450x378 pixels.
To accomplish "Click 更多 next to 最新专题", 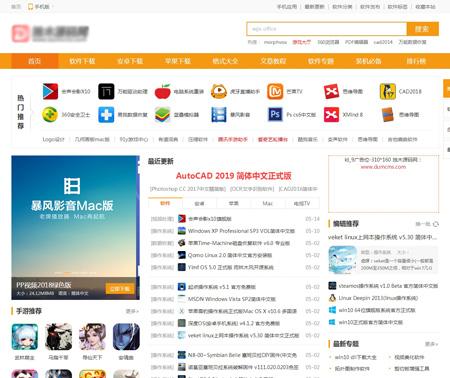I will click(431, 344).
